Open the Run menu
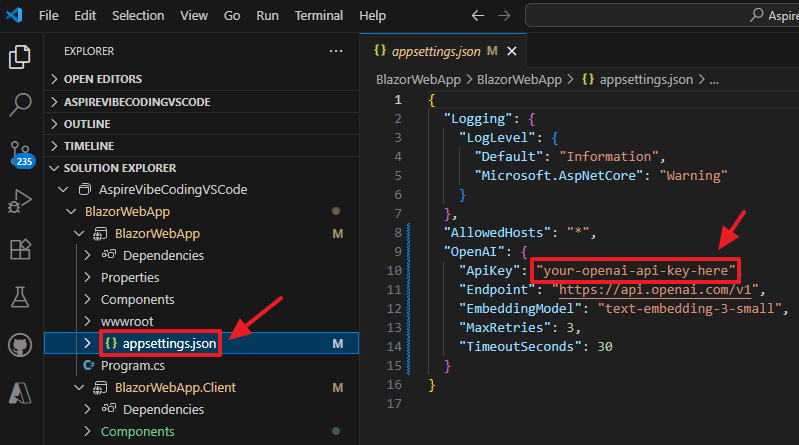This screenshot has width=799, height=445. pos(268,16)
